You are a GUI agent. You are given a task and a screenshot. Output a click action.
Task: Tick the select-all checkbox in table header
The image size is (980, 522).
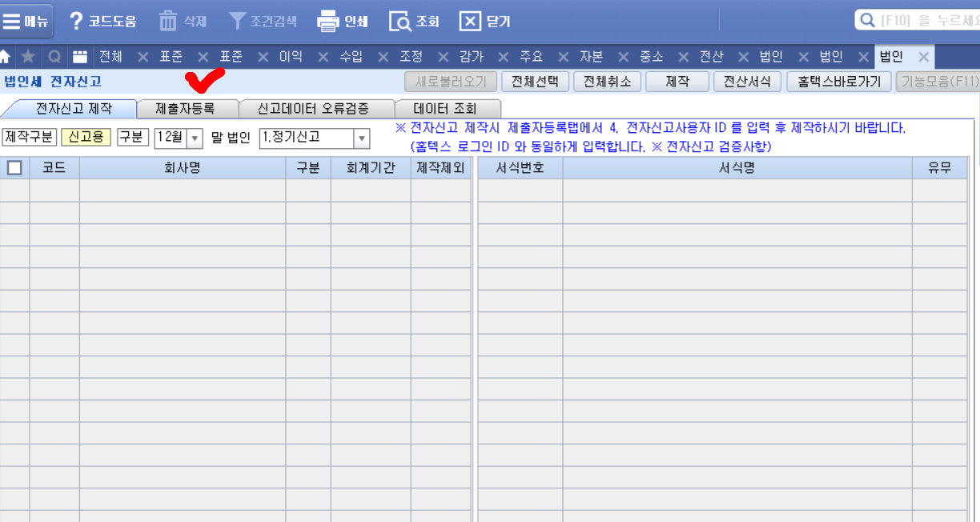pyautogui.click(x=14, y=168)
